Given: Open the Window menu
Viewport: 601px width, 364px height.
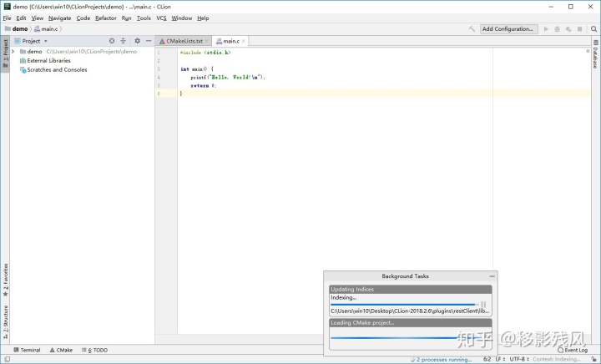Looking at the screenshot, I should [x=182, y=18].
